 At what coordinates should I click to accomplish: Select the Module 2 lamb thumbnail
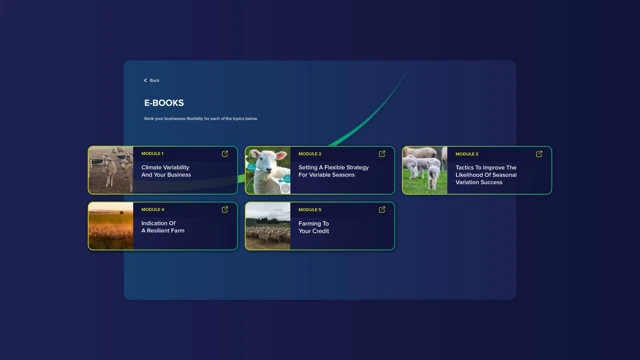tap(268, 170)
